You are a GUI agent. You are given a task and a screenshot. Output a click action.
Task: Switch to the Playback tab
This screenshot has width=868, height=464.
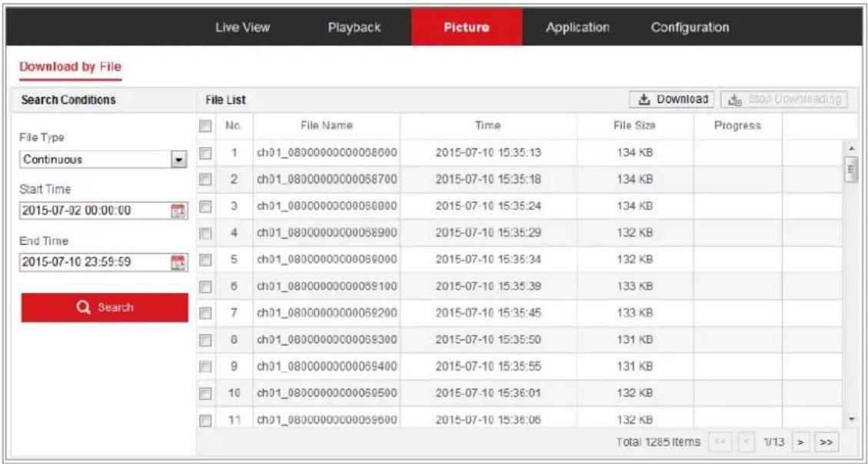click(x=354, y=27)
